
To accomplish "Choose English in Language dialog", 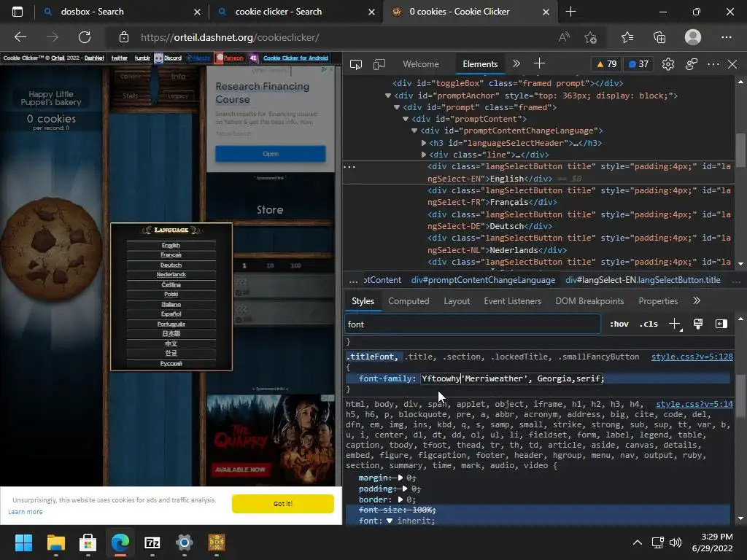I will [x=171, y=245].
